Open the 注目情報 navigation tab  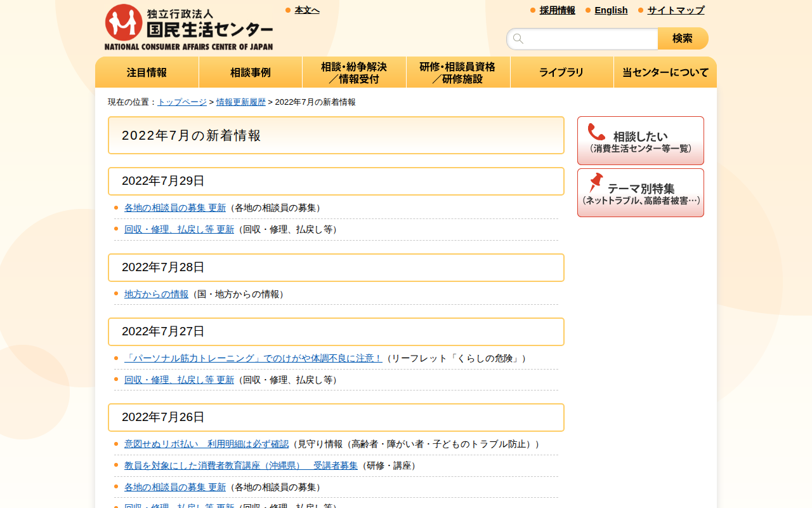coord(147,72)
